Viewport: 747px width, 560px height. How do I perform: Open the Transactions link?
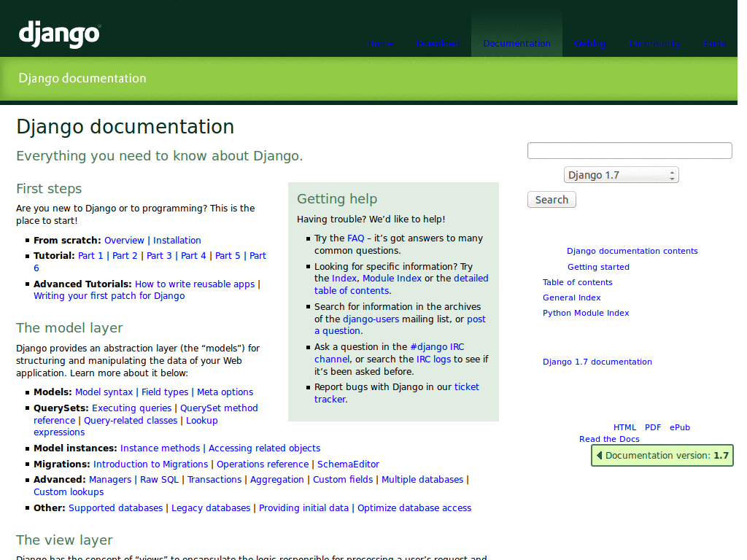click(214, 480)
